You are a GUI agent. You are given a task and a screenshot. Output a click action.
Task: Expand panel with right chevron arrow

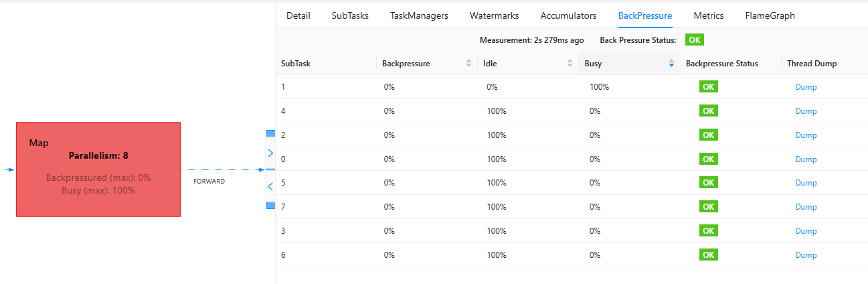pyautogui.click(x=270, y=153)
